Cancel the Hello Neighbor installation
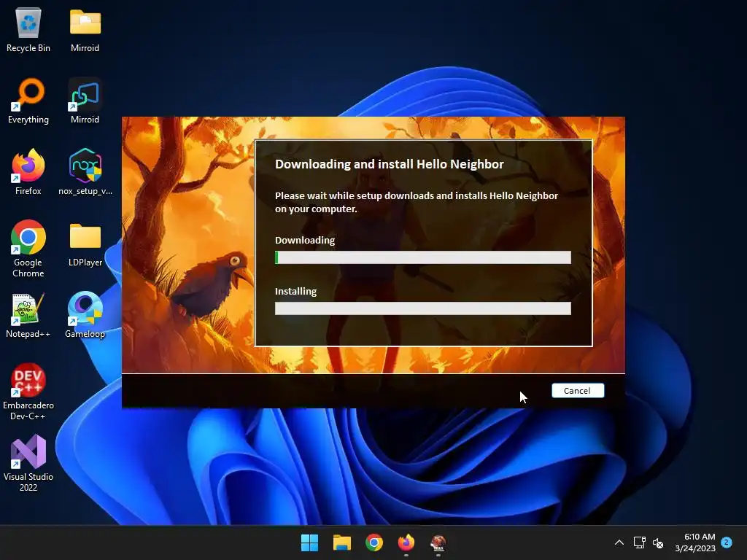 click(578, 391)
